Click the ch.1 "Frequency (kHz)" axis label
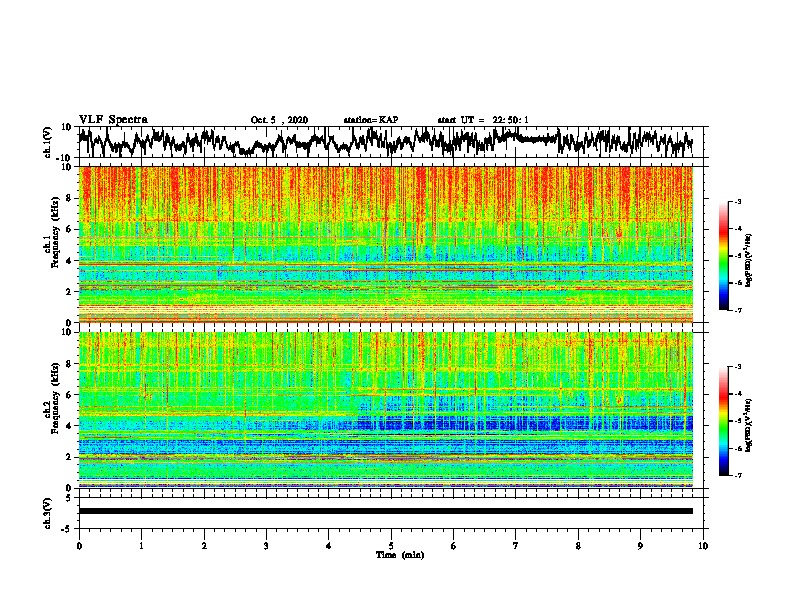This screenshot has height=612, width=792. pos(55,233)
